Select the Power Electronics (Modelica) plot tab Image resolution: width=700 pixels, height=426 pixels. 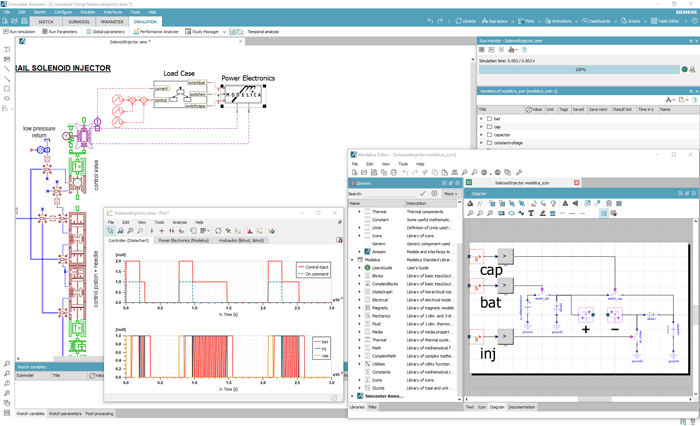pos(184,240)
